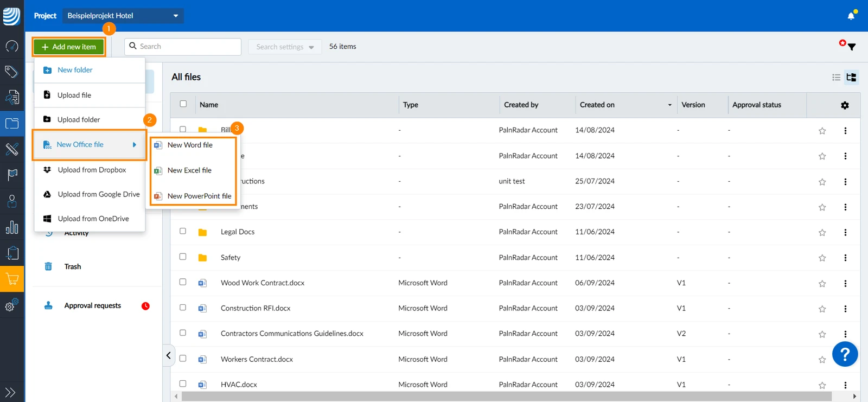Collapse the left panel with the chevron
This screenshot has height=402, width=868.
[169, 355]
